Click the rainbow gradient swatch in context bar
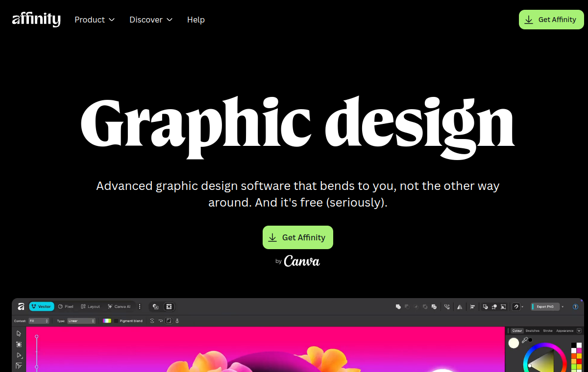This screenshot has height=372, width=588. tap(107, 321)
